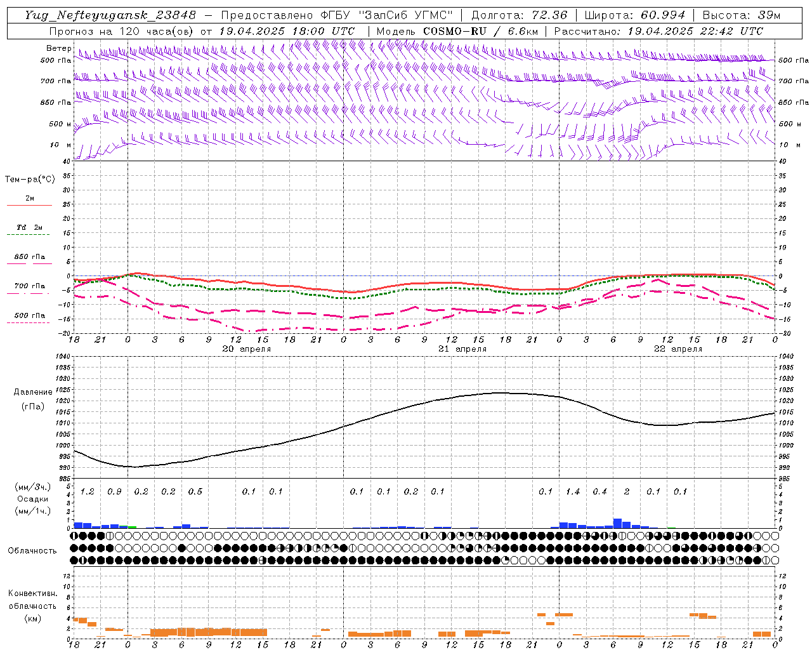Click the (гПа) unit label under Давление
This screenshot has width=812, height=650.
coord(33,407)
